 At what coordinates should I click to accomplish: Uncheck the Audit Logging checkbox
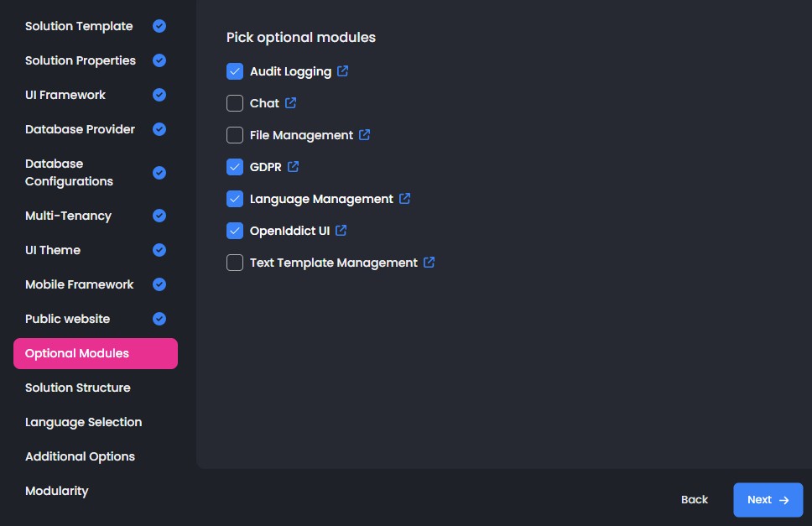(x=235, y=71)
